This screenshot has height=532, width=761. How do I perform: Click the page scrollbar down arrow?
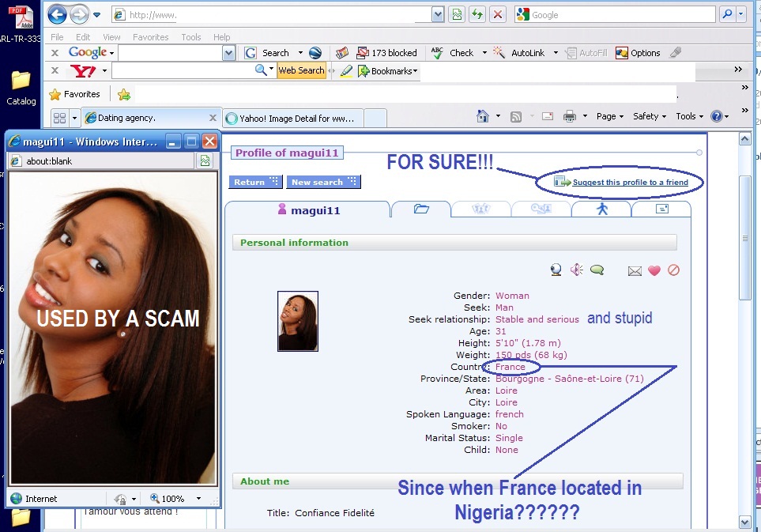click(x=745, y=523)
